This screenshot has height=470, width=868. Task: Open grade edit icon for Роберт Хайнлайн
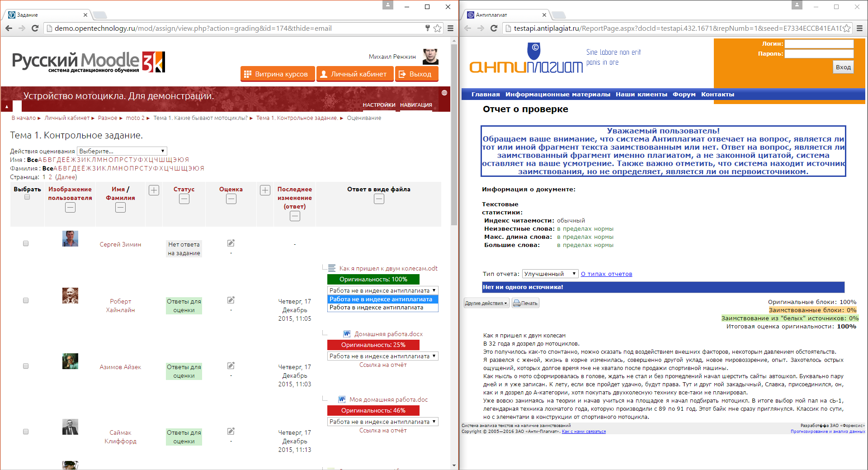tap(231, 300)
